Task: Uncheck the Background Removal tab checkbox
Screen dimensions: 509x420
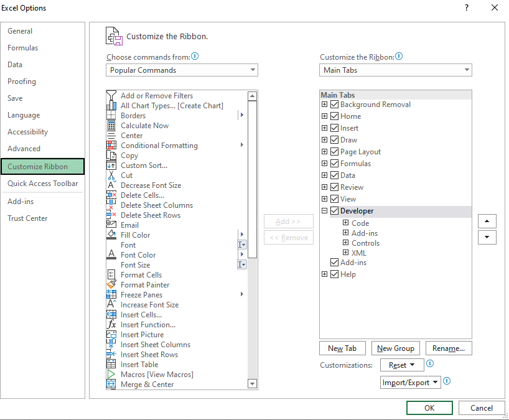Action: (x=334, y=105)
